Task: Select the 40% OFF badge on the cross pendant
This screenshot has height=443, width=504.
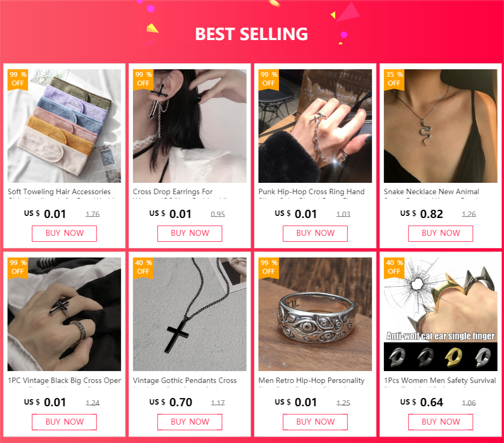Action: [143, 267]
